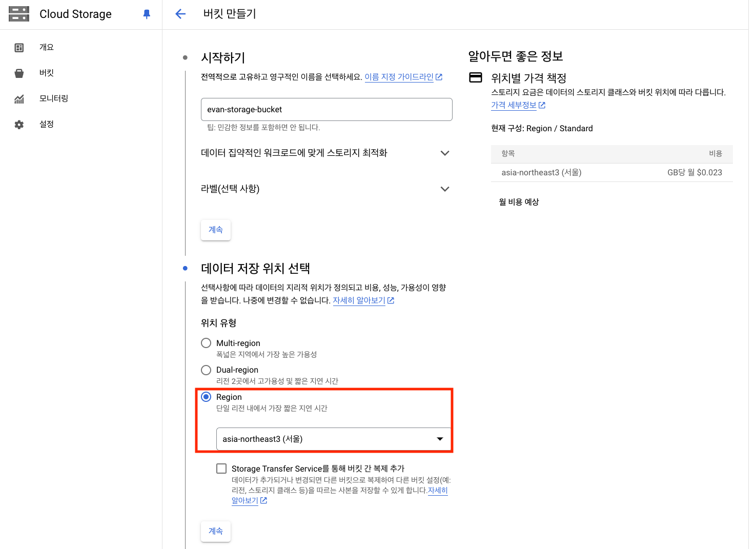Click the credit card icon by 위치별 가격 책정
Image resolution: width=756 pixels, height=549 pixels.
[x=476, y=77]
